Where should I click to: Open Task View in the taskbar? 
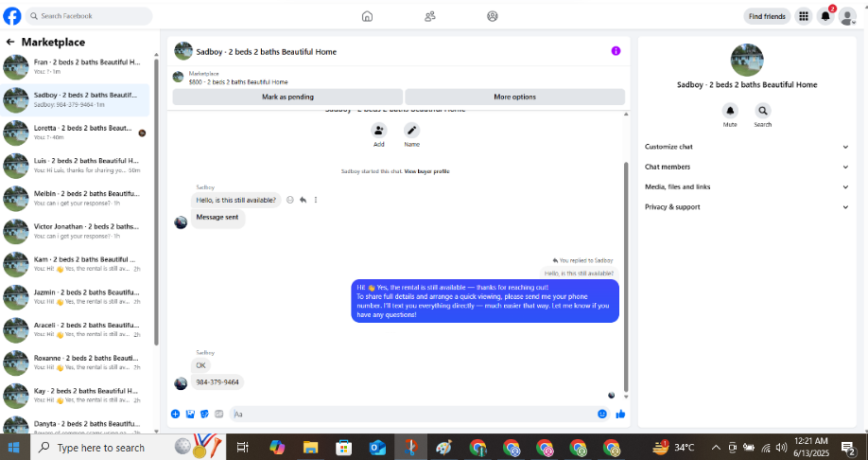pyautogui.click(x=242, y=448)
